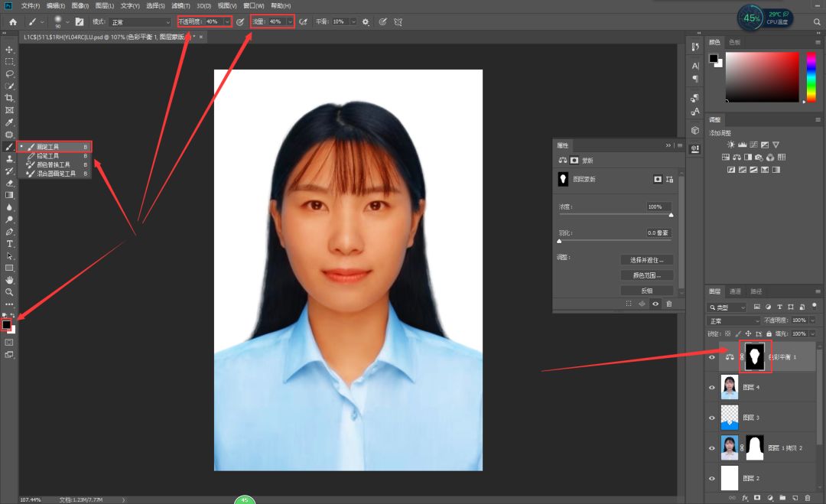The image size is (826, 504).
Task: Click the Home icon in options bar
Action: (x=12, y=22)
